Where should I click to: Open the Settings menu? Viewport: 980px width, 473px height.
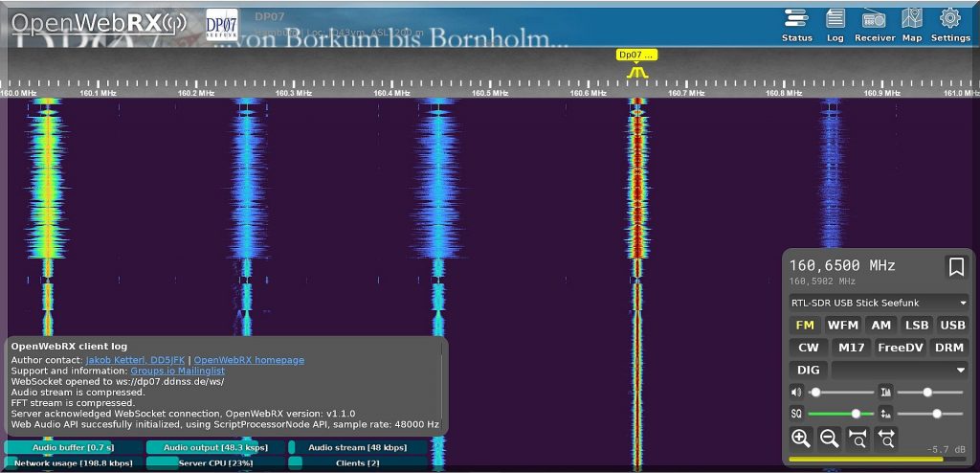(x=949, y=24)
